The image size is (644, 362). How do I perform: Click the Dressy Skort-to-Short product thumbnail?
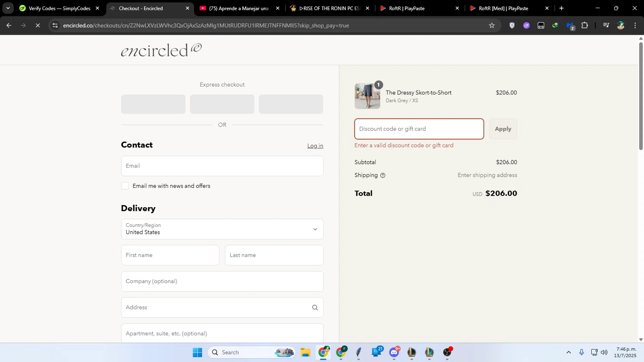point(367,96)
